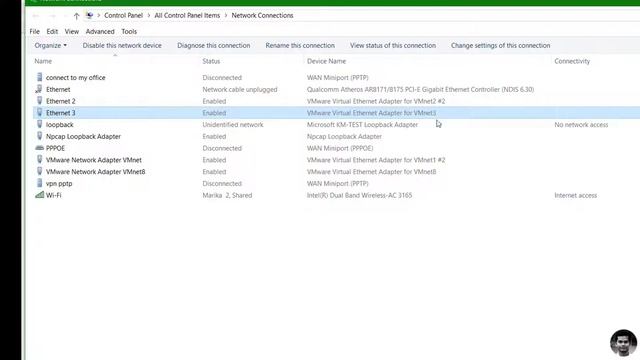Select the "vpn pptp" connection name
640x360 pixels.
pos(59,184)
